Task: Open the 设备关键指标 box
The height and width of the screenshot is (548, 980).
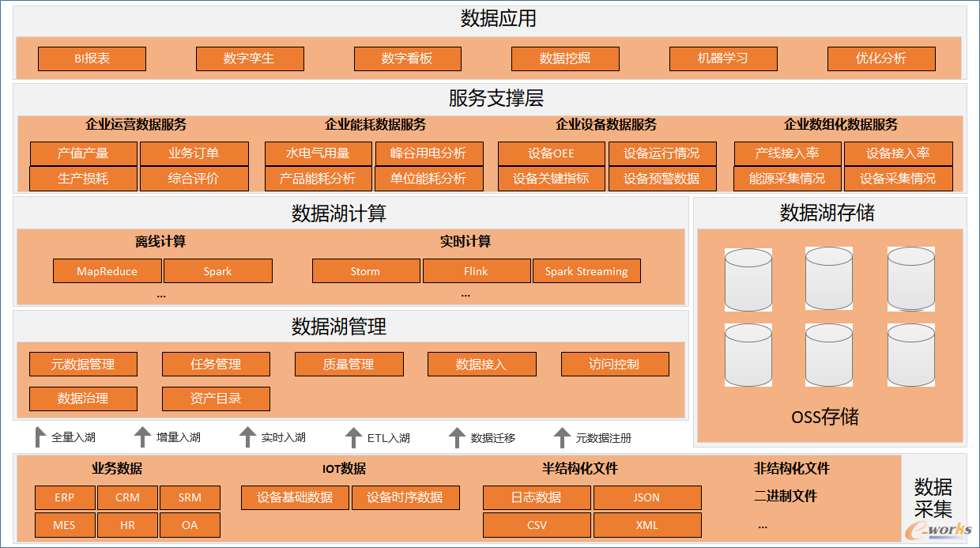Action: pos(552,179)
